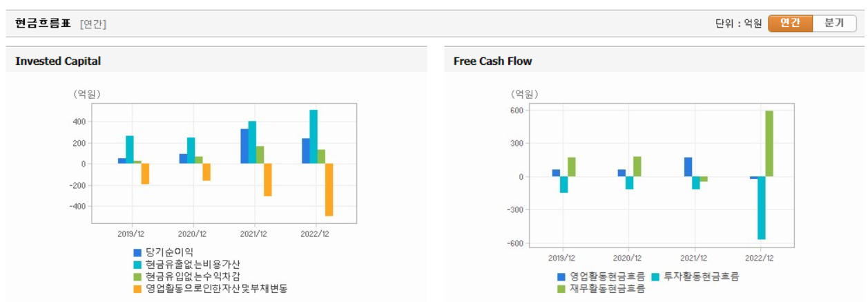Click the 재무활동현금흐름 green legend swatch
Viewport: 868px width, 302px height.
[x=561, y=289]
